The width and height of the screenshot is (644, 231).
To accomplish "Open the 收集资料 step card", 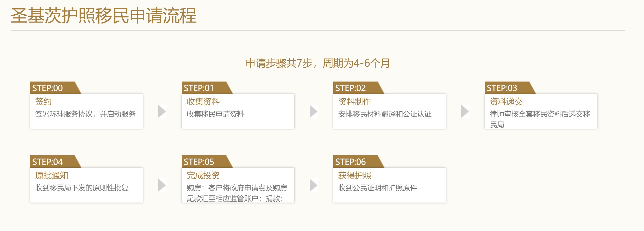I will (x=238, y=111).
